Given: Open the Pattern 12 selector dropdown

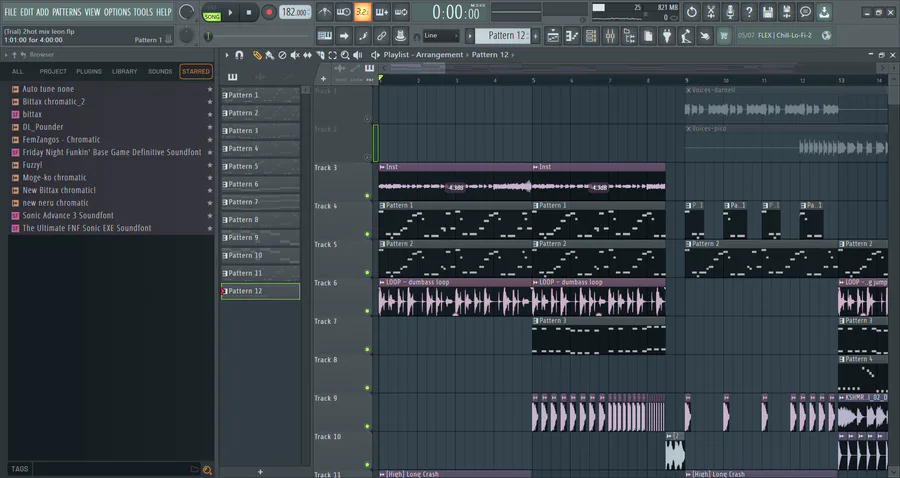Looking at the screenshot, I should coord(503,36).
